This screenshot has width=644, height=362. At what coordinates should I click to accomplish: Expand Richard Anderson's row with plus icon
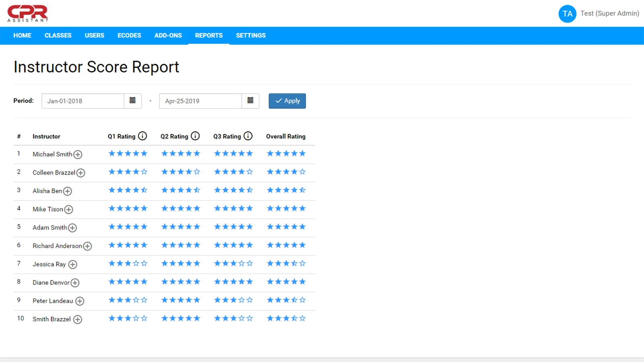[x=87, y=246]
